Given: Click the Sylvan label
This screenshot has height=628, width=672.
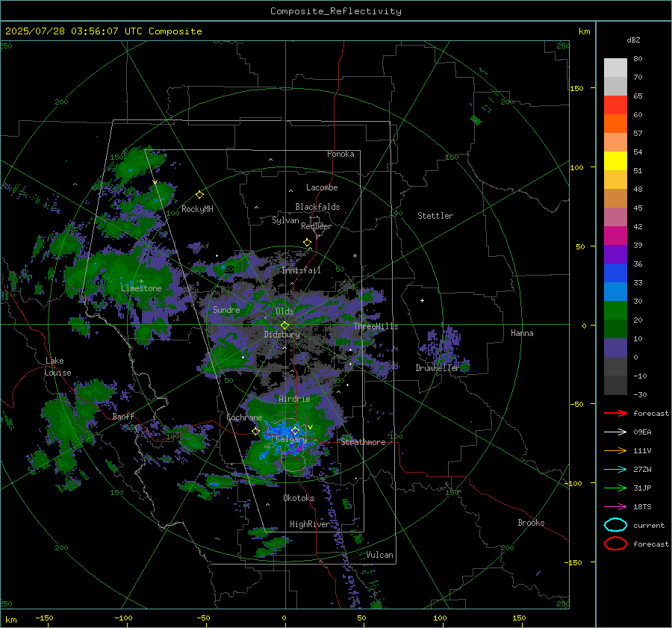Looking at the screenshot, I should click(285, 220).
